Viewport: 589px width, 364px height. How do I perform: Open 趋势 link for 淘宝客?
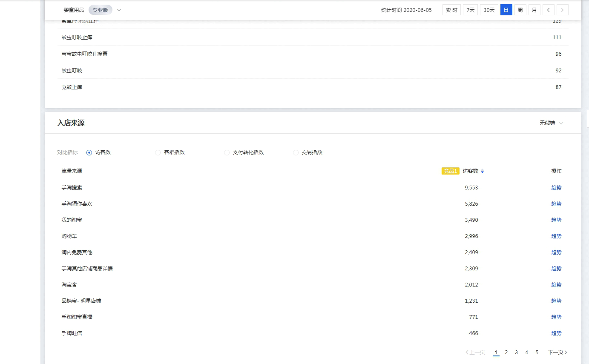point(556,285)
